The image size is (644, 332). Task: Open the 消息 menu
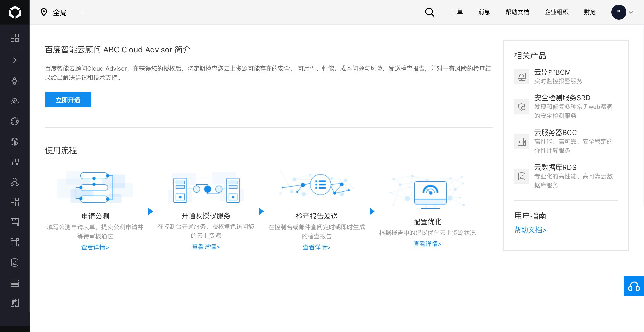pos(484,12)
